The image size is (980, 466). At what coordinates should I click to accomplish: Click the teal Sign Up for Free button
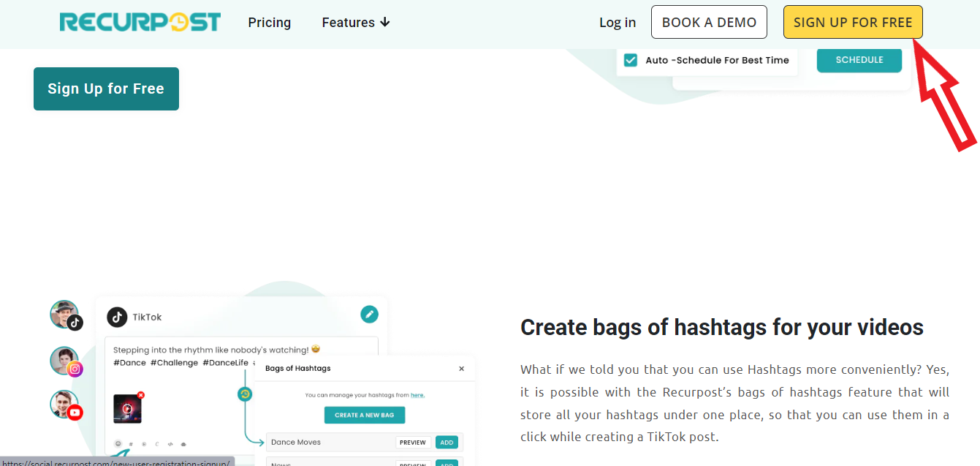[106, 89]
